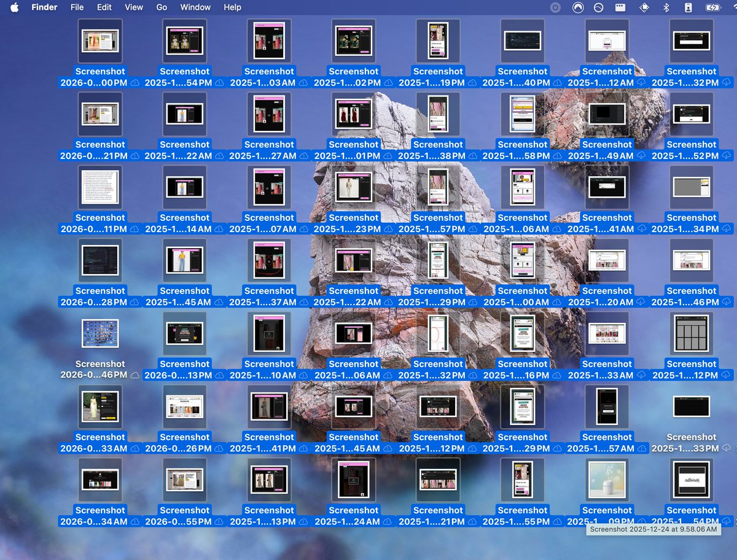Screen dimensions: 737x560
Task: Select the diffuser photo thumbnail above 2025-1....09 PM
Action: point(607,479)
